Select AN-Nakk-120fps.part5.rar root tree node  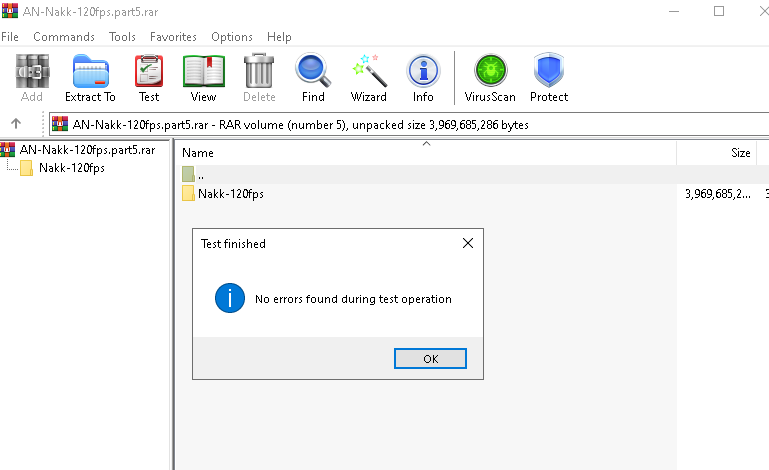(87, 150)
